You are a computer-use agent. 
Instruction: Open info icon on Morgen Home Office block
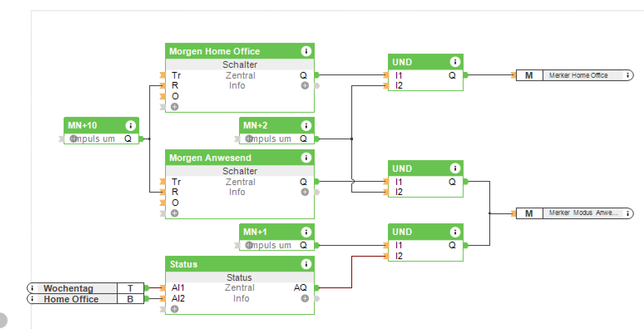306,51
